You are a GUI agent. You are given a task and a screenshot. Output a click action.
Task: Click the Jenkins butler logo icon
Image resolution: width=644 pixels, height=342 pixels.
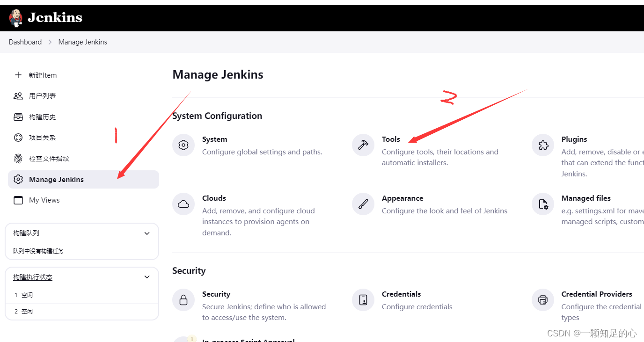[x=15, y=18]
